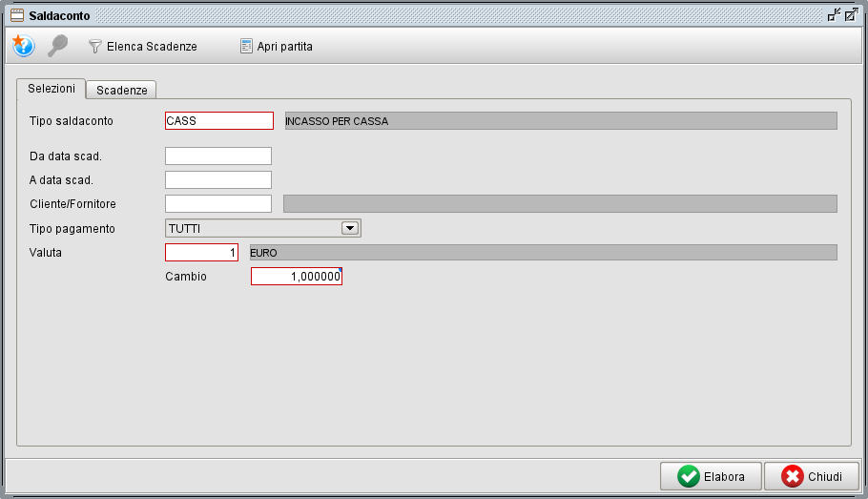Click the Saldaconto window icon in title bar
The image size is (868, 499).
coord(16,15)
